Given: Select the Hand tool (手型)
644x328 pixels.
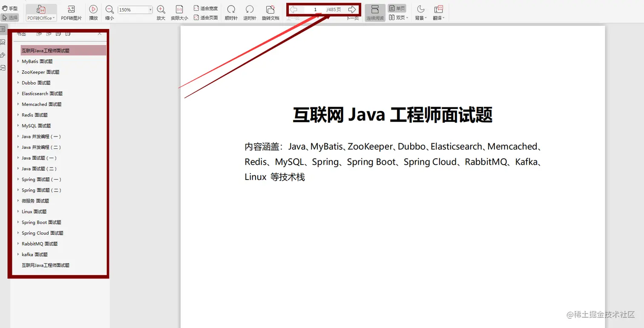Looking at the screenshot, I should [x=9, y=8].
